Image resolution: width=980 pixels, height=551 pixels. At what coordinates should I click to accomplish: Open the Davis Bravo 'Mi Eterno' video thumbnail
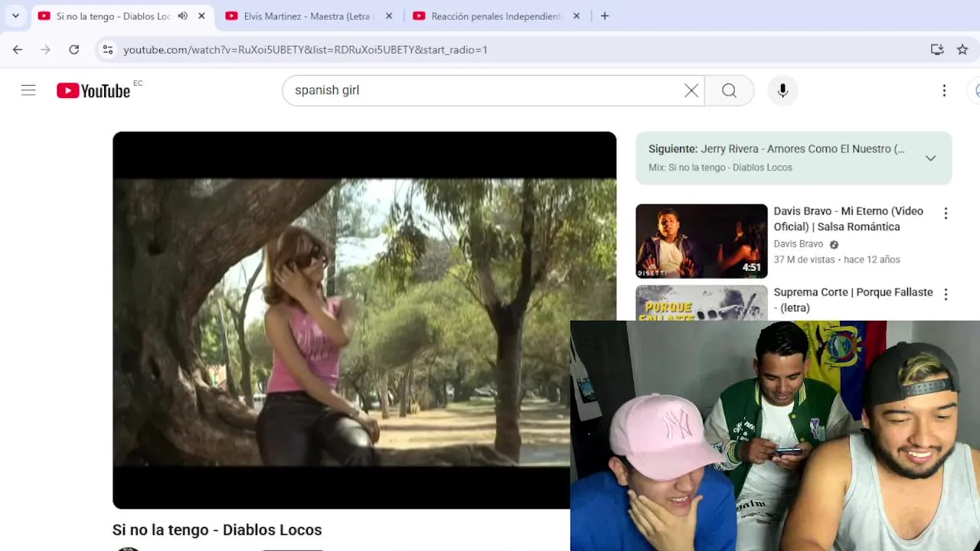pyautogui.click(x=701, y=241)
